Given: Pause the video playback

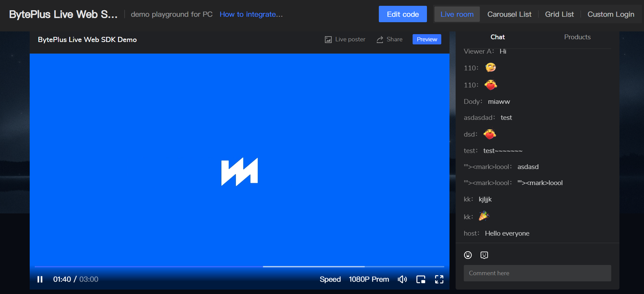Looking at the screenshot, I should (40, 279).
